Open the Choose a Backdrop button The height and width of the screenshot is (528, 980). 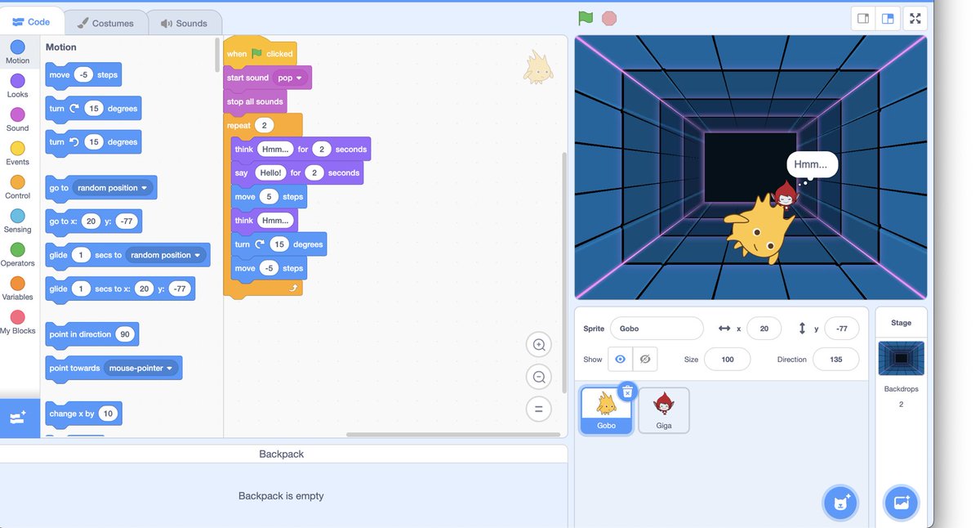pos(902,503)
